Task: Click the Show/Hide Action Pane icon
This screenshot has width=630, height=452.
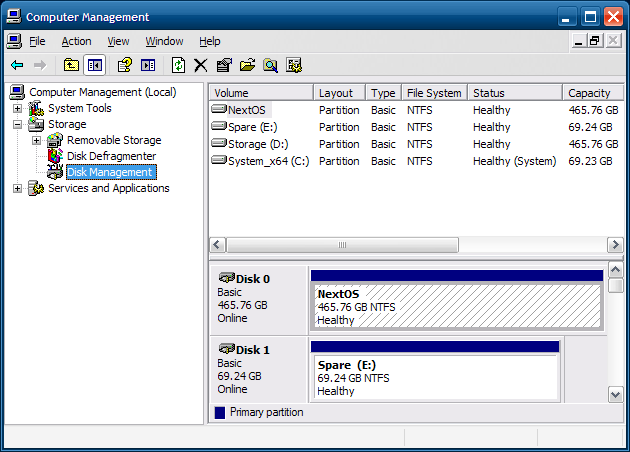Action: [x=148, y=65]
